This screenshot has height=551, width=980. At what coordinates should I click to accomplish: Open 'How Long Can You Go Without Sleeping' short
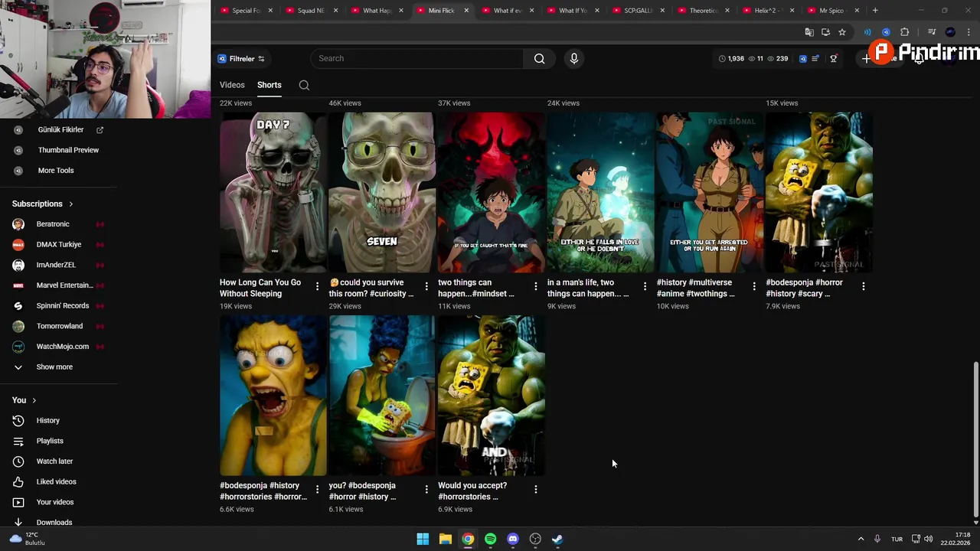(x=273, y=192)
